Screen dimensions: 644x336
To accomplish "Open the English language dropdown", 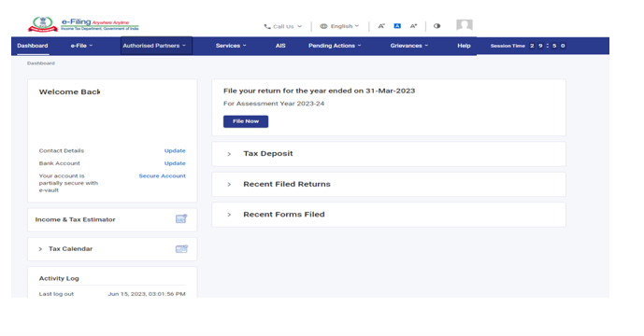I will click(339, 26).
